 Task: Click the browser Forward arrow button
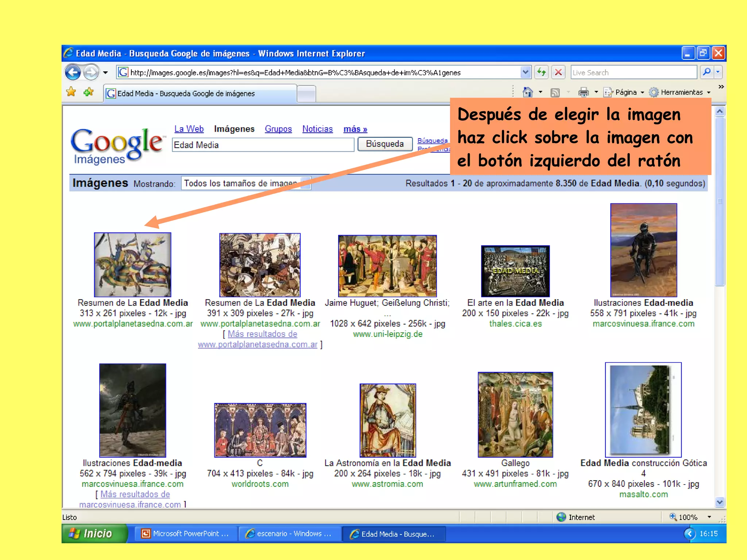[91, 72]
